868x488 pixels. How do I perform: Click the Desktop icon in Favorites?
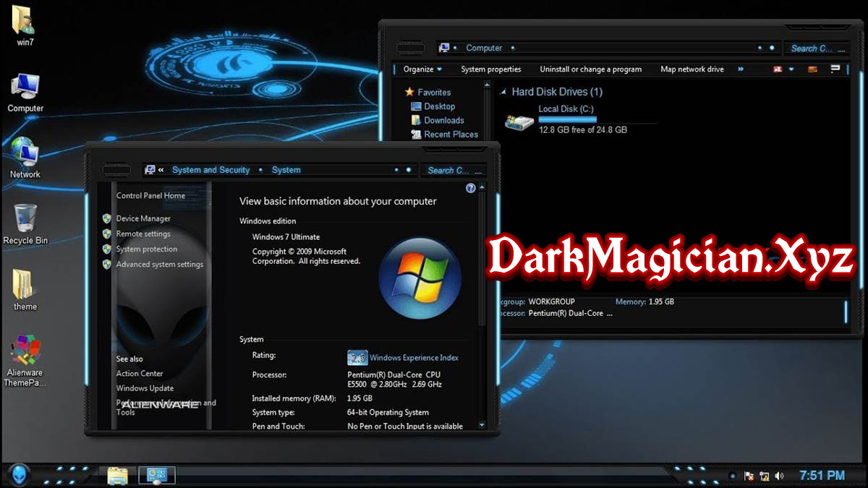point(416,106)
